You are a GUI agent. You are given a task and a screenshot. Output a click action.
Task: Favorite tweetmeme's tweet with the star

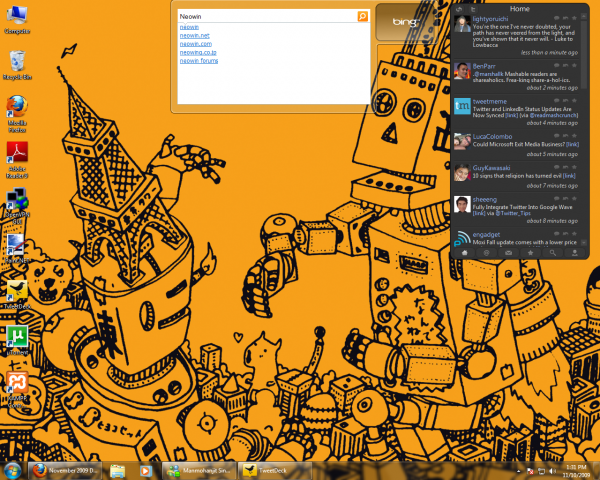click(x=574, y=101)
